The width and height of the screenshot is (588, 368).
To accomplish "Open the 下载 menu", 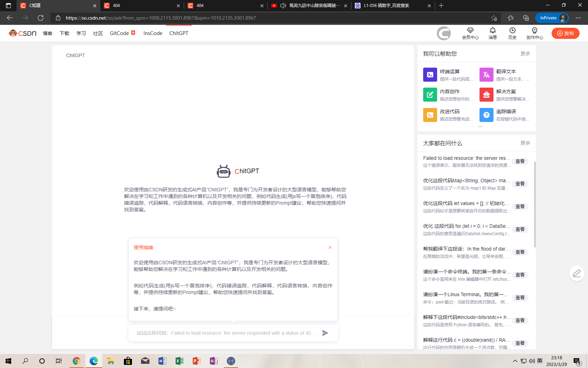I will tap(64, 33).
